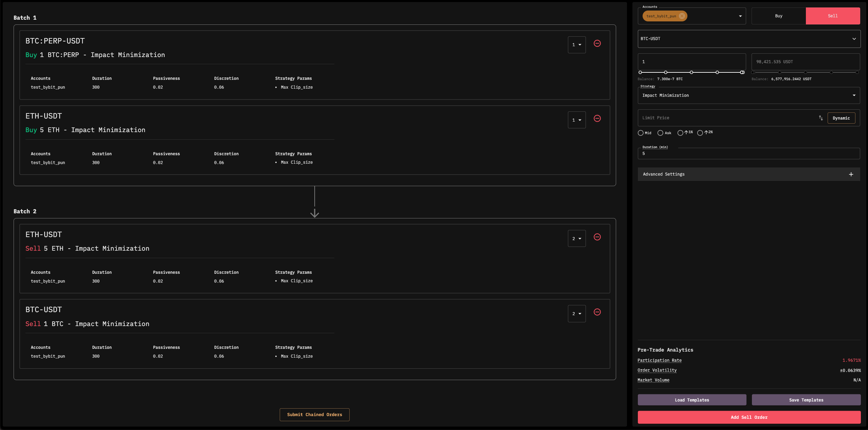Select the up 2% price radio option

tap(700, 133)
